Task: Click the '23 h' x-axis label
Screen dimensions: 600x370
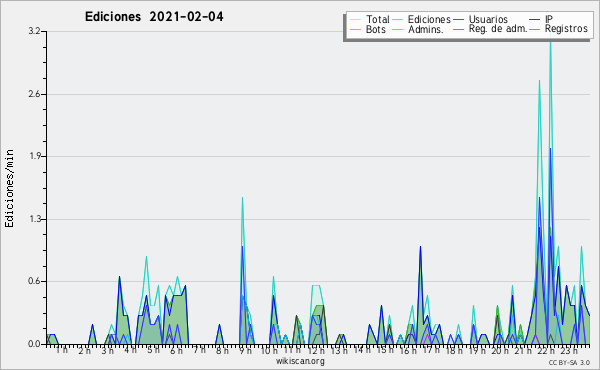Action: click(569, 350)
